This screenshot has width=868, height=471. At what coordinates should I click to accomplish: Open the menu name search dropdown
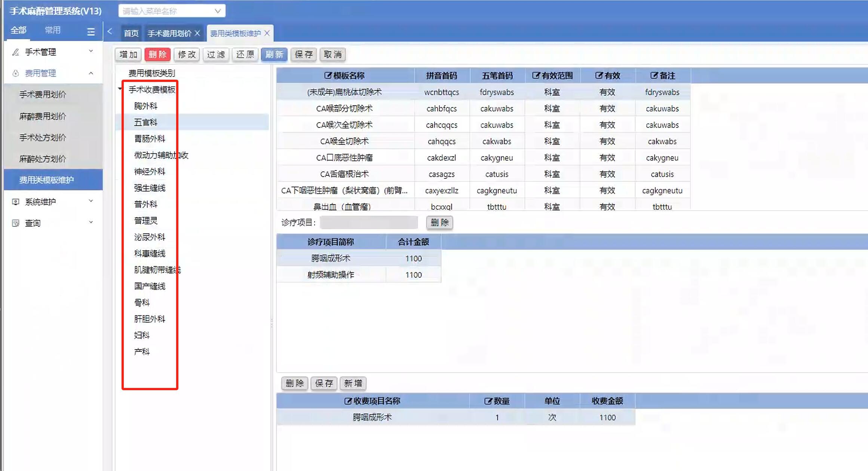(x=218, y=11)
